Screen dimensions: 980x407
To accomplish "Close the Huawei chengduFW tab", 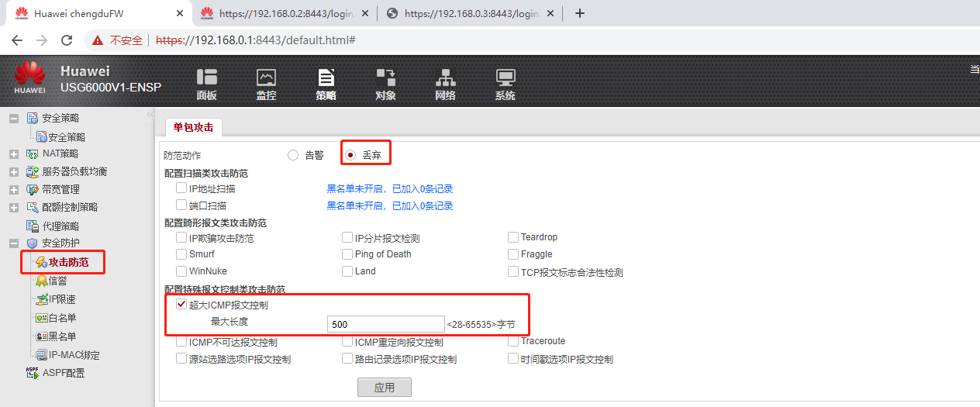I will coord(180,13).
